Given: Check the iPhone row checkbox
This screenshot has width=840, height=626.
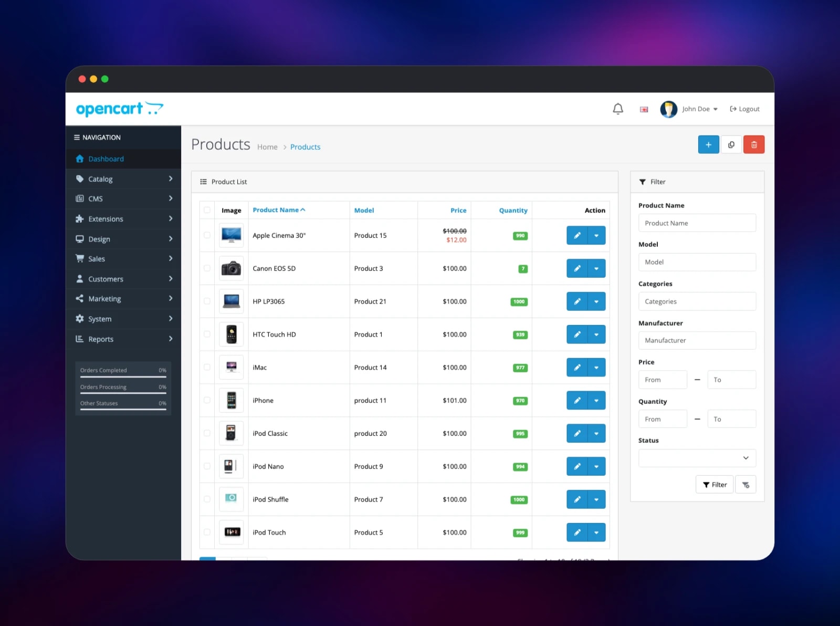Looking at the screenshot, I should [x=207, y=400].
